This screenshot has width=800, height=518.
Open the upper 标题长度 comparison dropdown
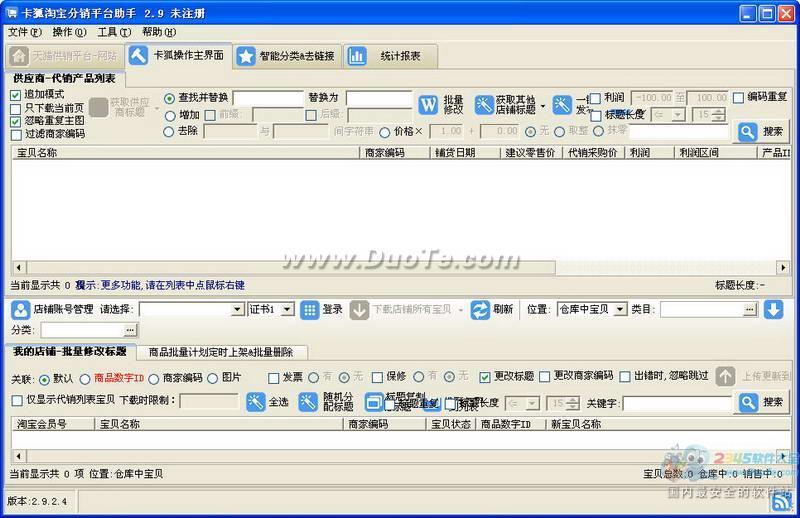pos(678,115)
